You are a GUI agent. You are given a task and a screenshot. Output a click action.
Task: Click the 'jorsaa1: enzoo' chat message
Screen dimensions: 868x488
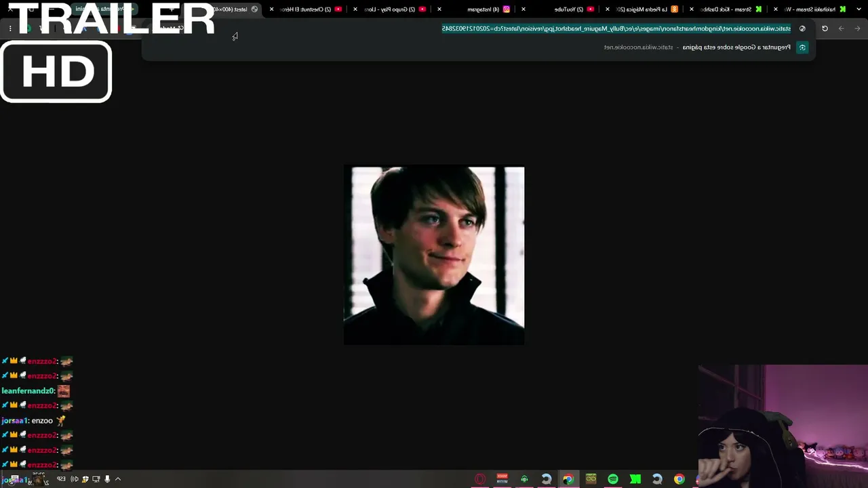click(x=33, y=421)
